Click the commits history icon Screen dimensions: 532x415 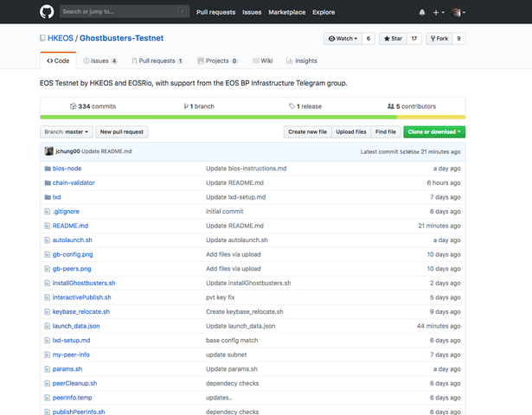[x=74, y=106]
